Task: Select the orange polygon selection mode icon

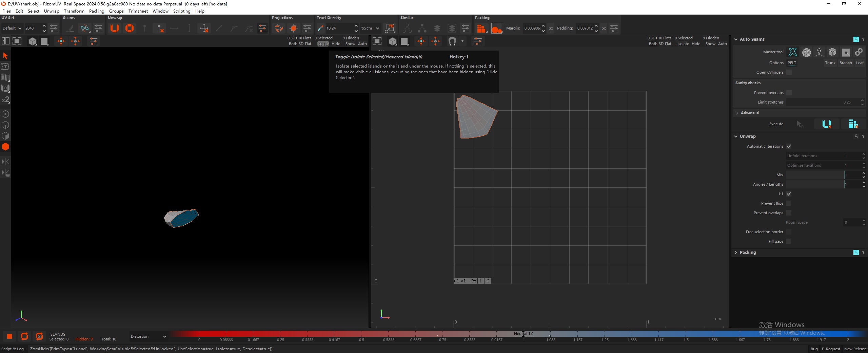Action: point(5,147)
